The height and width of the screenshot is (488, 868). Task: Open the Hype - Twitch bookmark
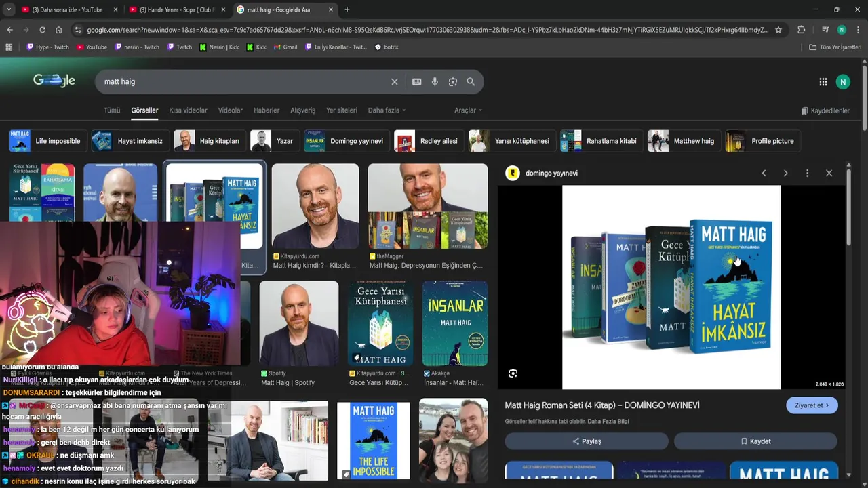[47, 47]
